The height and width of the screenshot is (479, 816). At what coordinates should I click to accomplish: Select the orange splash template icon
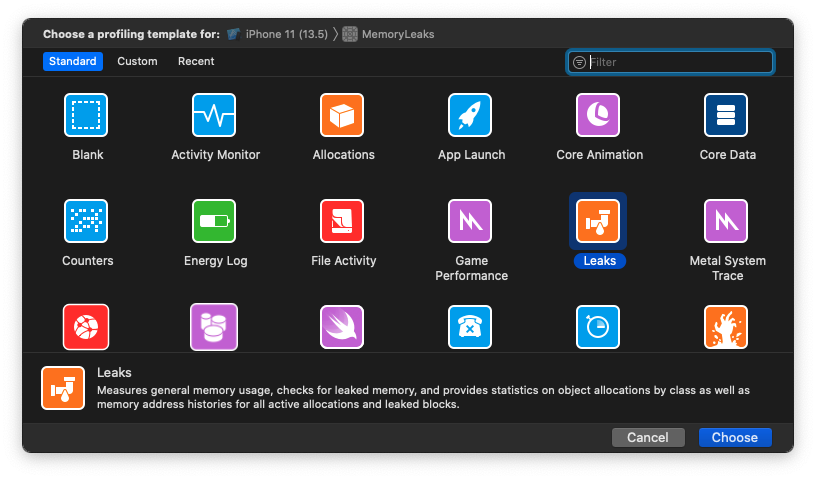[x=726, y=327]
